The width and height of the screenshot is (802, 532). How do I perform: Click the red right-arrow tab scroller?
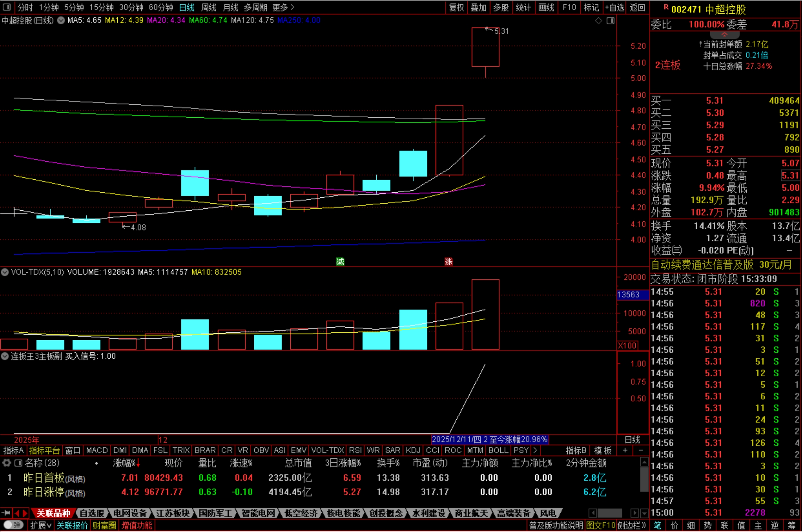25,513
